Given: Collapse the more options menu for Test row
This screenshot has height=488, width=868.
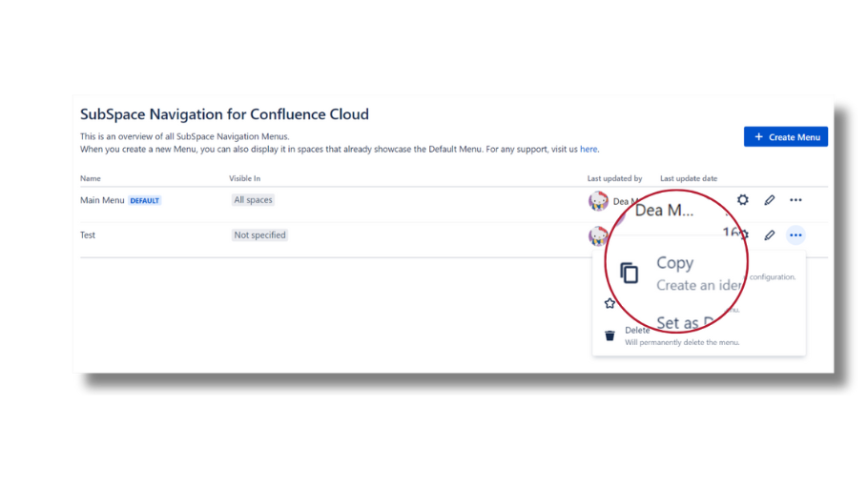Looking at the screenshot, I should click(x=796, y=235).
